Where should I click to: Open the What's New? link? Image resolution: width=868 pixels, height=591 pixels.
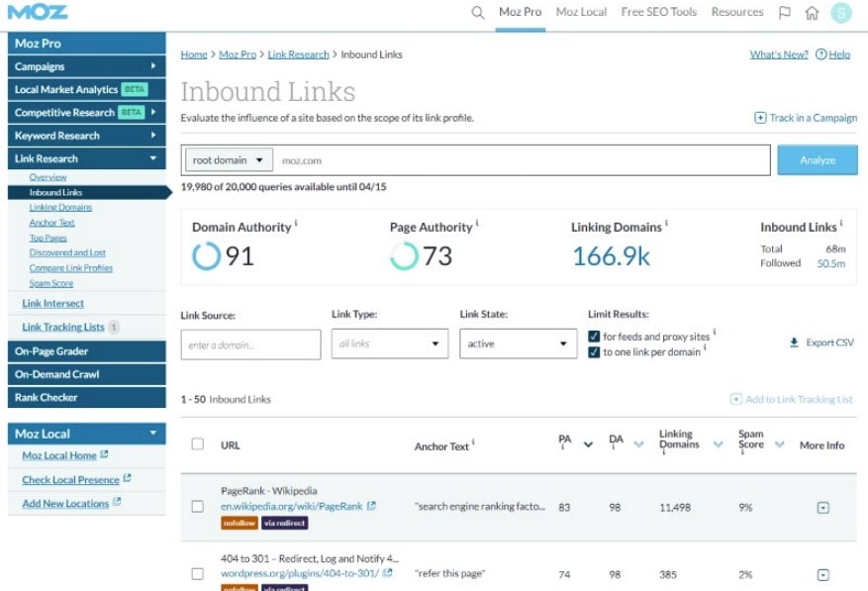coord(779,54)
